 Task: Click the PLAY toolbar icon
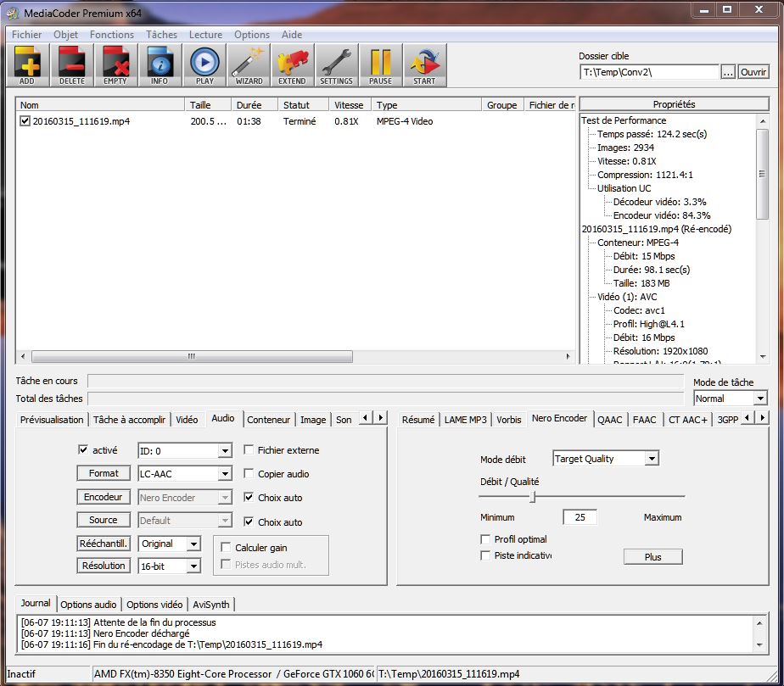[x=204, y=65]
